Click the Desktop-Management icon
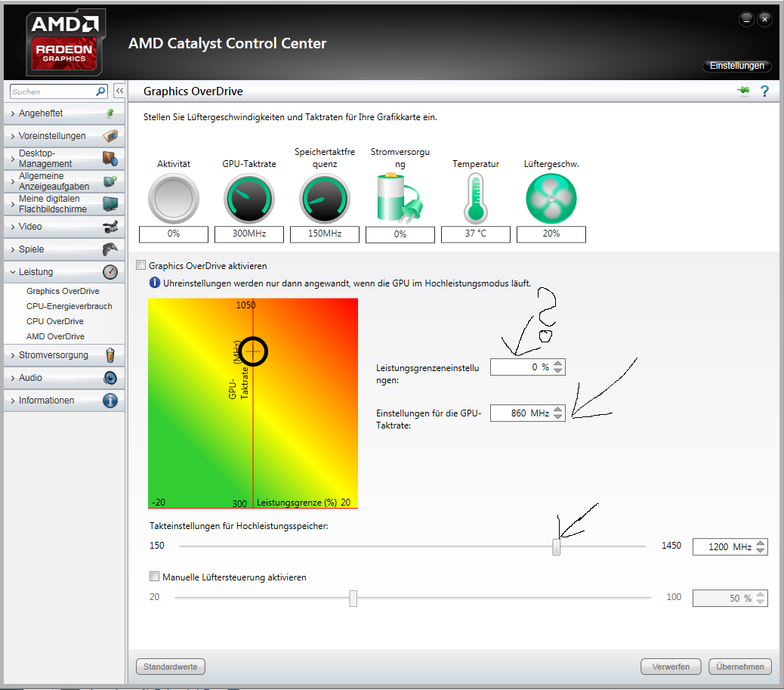 click(110, 159)
